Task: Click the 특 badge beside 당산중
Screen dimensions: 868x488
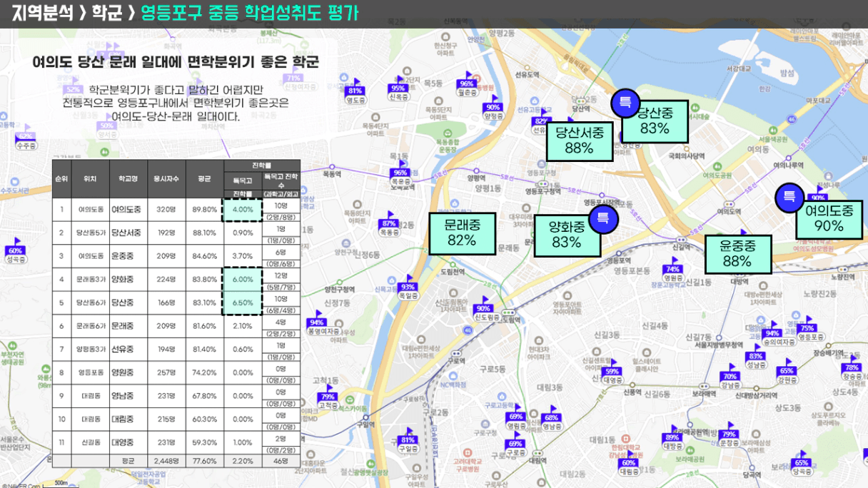Action: [625, 103]
